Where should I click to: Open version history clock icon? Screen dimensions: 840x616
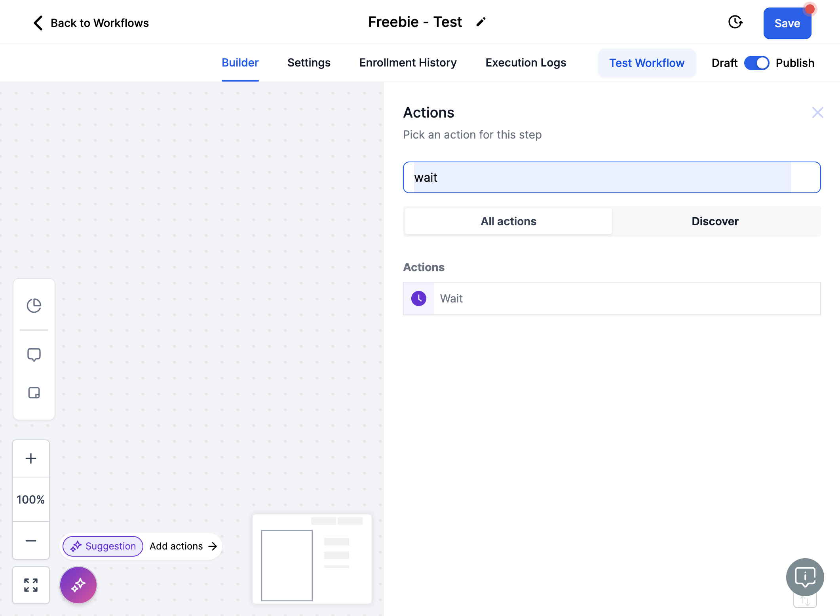pyautogui.click(x=735, y=22)
